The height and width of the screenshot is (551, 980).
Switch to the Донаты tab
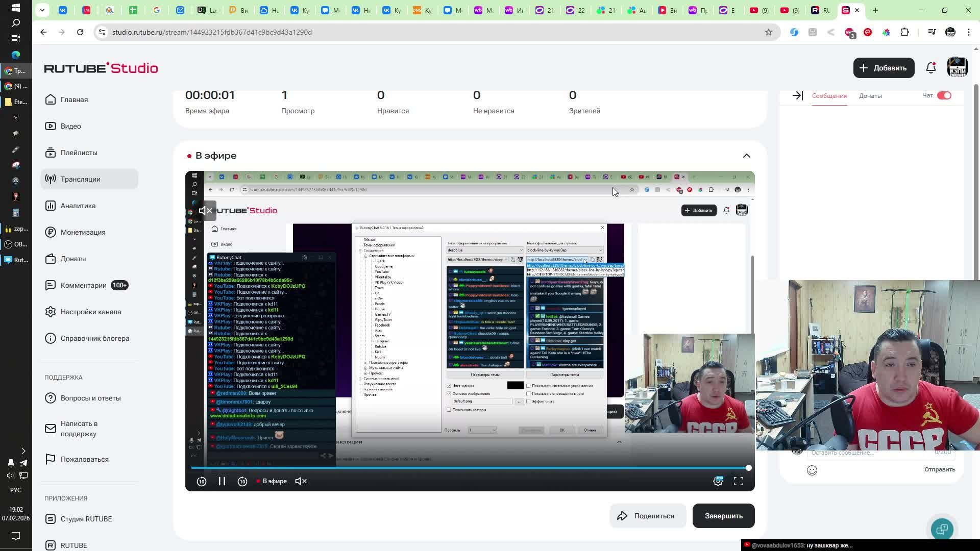(870, 96)
